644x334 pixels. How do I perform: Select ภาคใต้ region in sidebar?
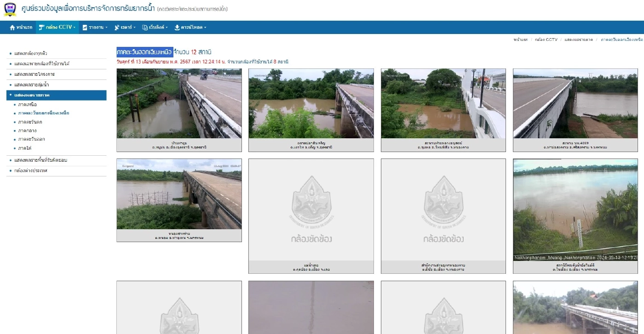click(25, 148)
